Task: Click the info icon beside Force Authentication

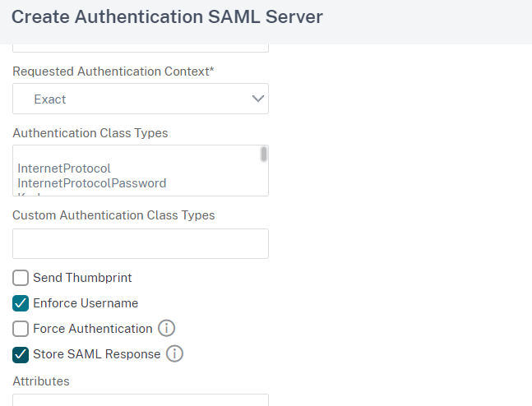Action: (x=166, y=329)
